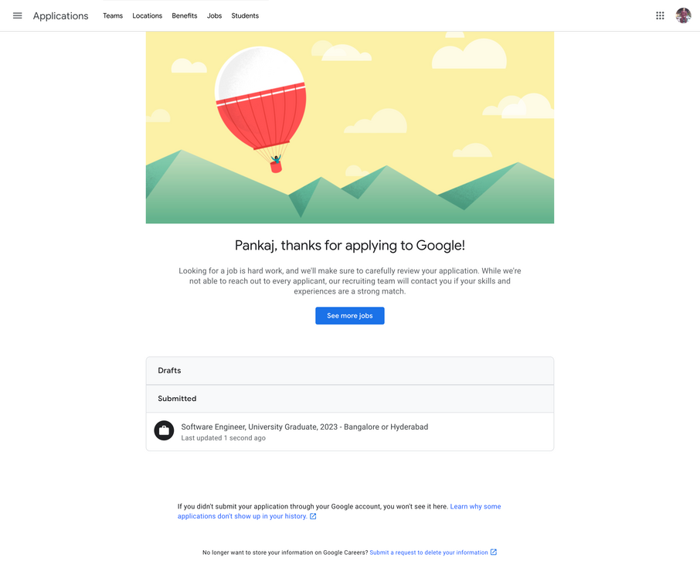Screen dimensions: 700x588
Task: Click the briefcase icon beside submitted job
Action: click(x=164, y=431)
